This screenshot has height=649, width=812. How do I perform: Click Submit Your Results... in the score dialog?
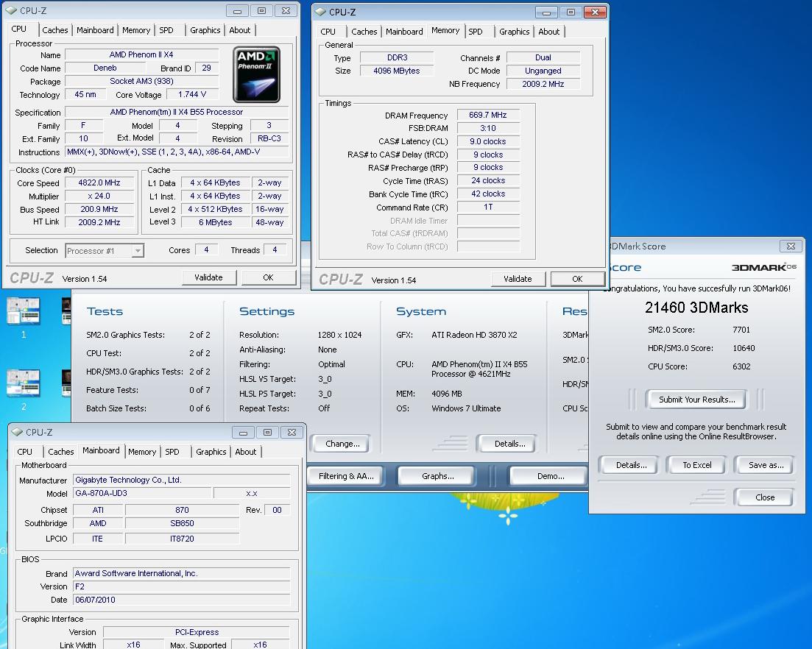[697, 400]
